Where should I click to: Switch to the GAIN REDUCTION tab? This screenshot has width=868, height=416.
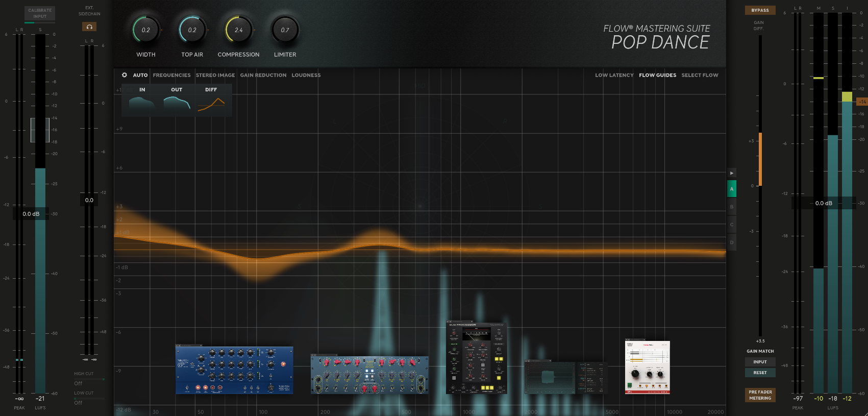tap(263, 75)
